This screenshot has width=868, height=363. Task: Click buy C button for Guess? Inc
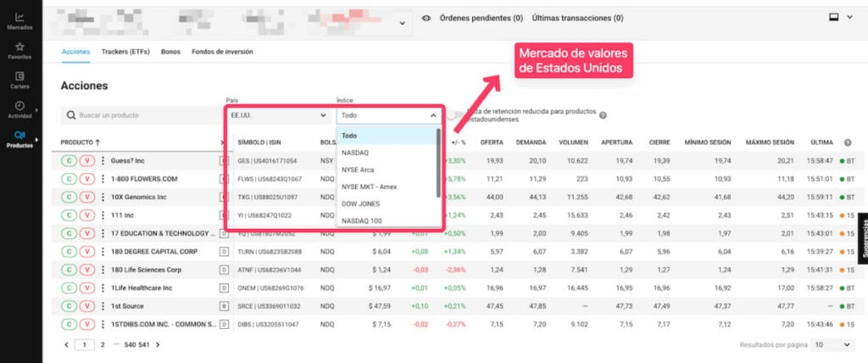click(x=69, y=160)
